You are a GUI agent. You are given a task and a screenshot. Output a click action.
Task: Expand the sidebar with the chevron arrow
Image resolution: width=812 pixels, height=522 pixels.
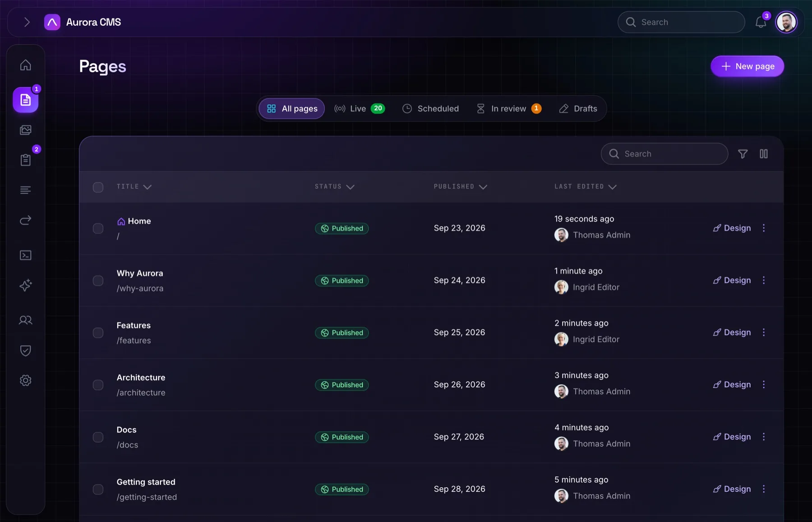click(x=27, y=22)
